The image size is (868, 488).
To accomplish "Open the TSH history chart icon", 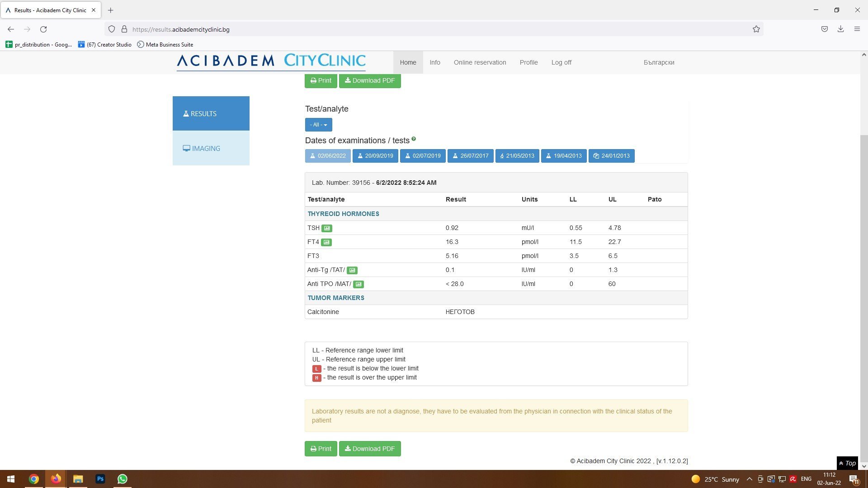I will [x=326, y=228].
